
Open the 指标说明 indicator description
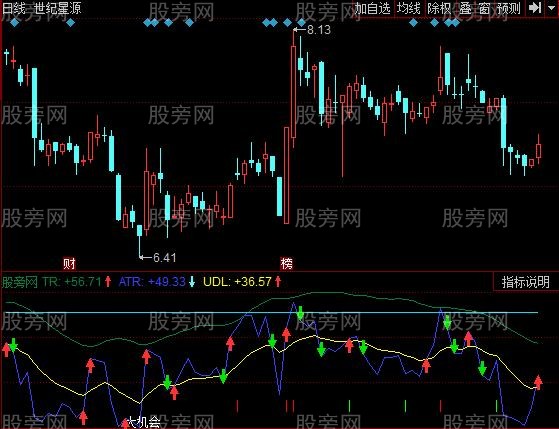point(525,282)
